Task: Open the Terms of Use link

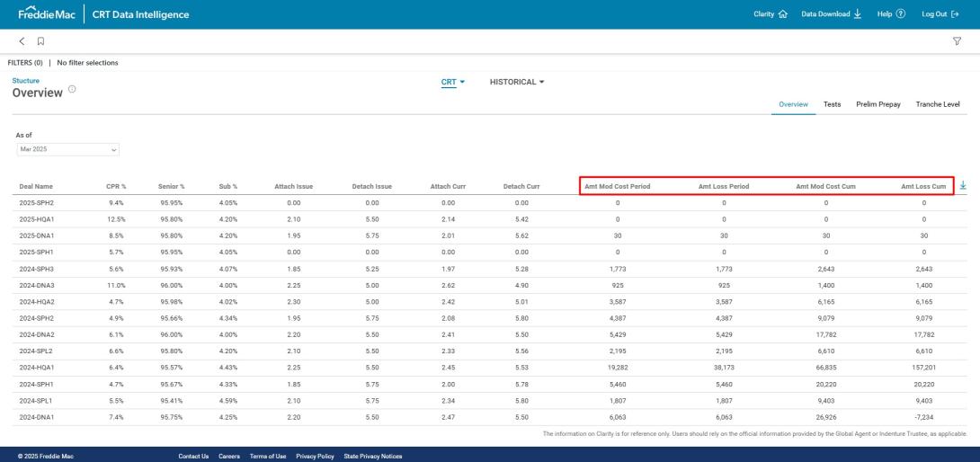Action: click(x=268, y=457)
